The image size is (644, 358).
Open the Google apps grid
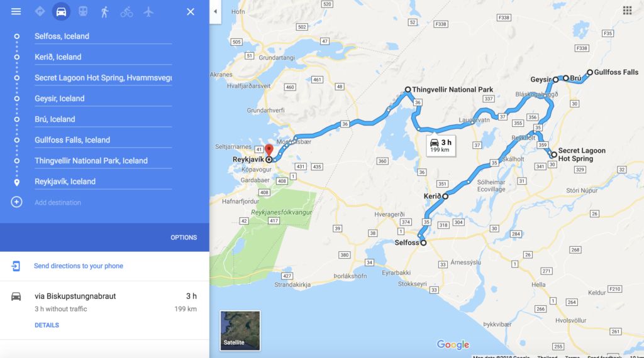pos(627,10)
